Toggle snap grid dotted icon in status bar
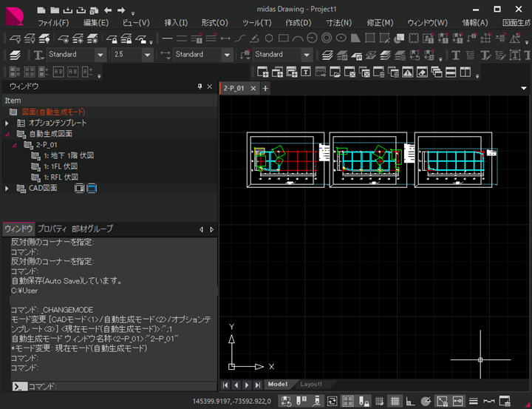Viewport: 532px width, 409px height. 379,401
